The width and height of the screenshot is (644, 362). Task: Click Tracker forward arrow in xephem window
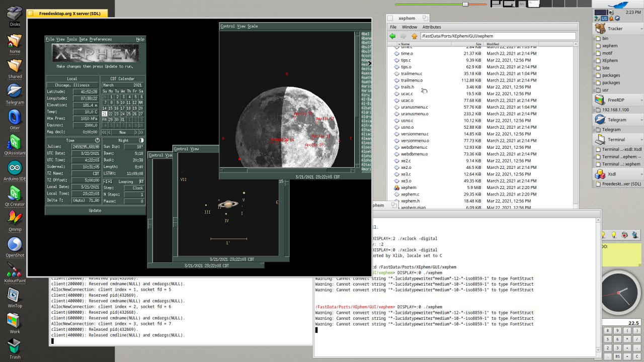(x=403, y=36)
